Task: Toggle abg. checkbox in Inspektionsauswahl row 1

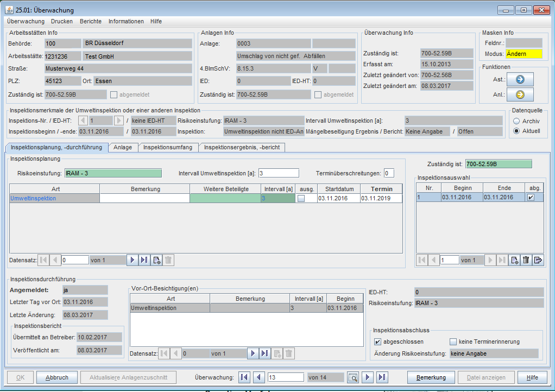Action: coord(531,198)
